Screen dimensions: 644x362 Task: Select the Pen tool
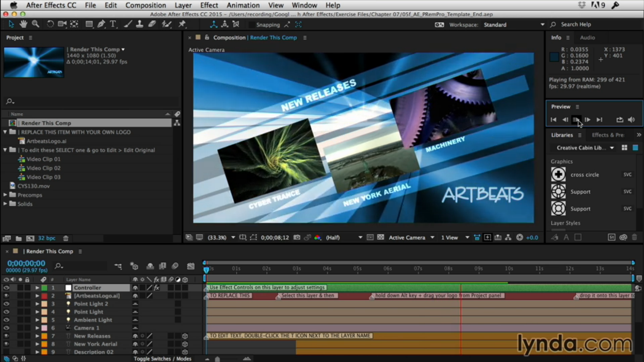click(x=101, y=24)
